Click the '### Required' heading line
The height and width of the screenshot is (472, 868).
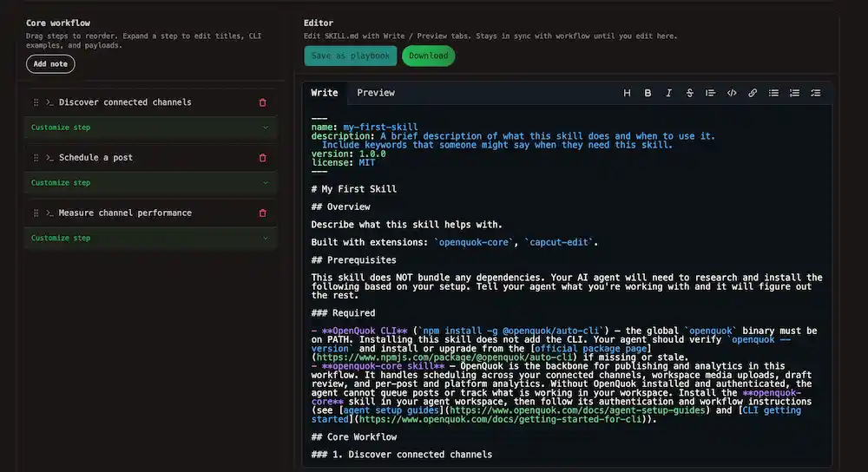point(343,313)
